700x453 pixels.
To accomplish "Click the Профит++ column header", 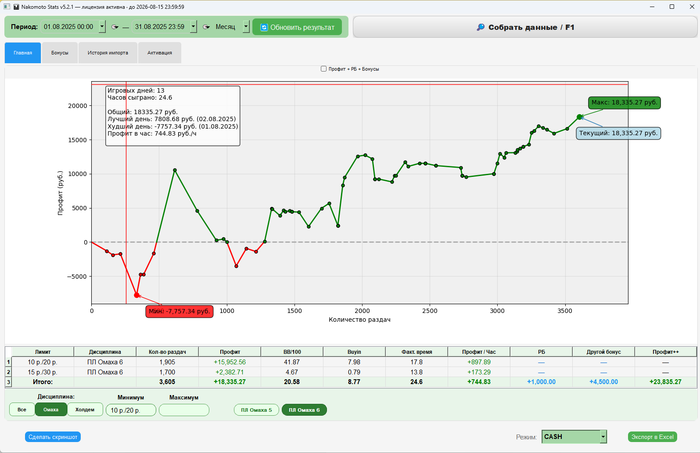I will [666, 352].
